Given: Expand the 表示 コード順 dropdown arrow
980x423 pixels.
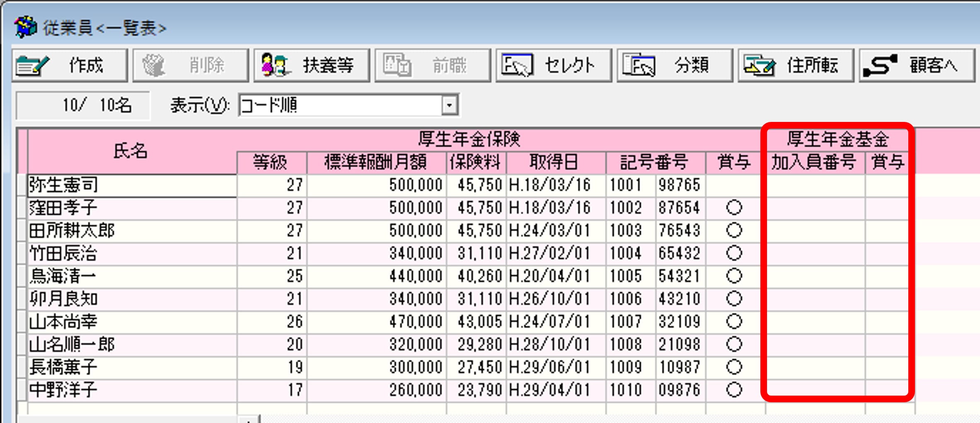Looking at the screenshot, I should pyautogui.click(x=449, y=105).
